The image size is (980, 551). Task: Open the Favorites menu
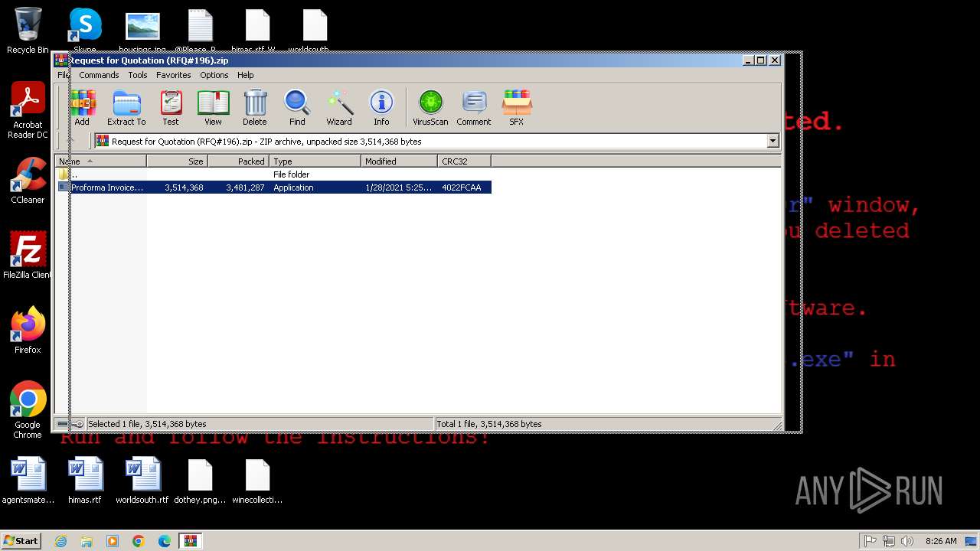point(174,75)
